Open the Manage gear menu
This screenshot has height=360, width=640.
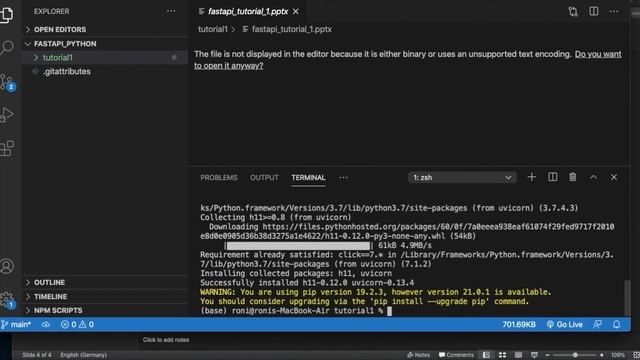pos(7,300)
